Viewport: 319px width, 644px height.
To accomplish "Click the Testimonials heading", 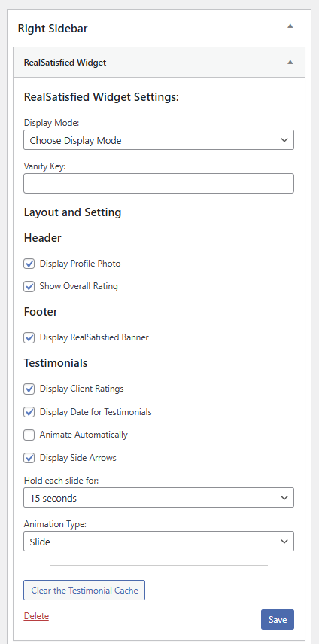I will coord(56,363).
